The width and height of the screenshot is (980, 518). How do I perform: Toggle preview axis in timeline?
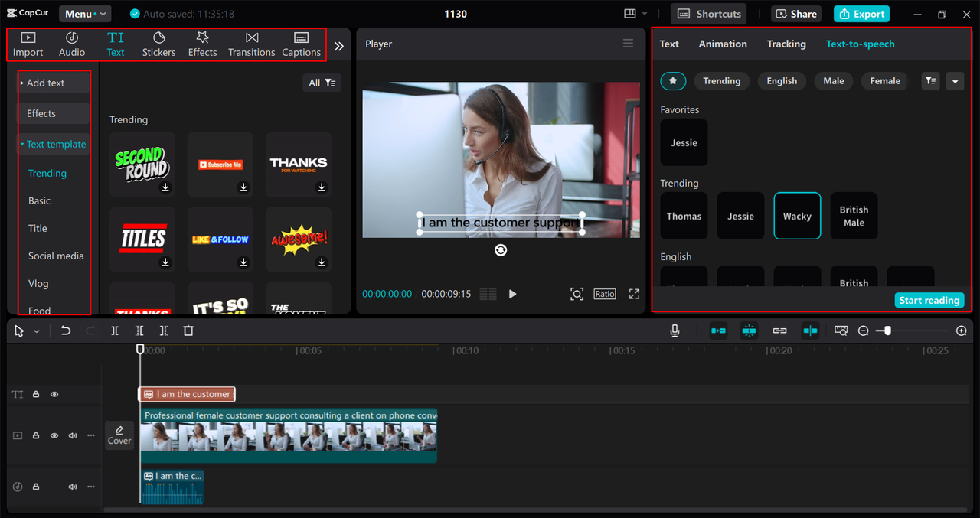(810, 331)
